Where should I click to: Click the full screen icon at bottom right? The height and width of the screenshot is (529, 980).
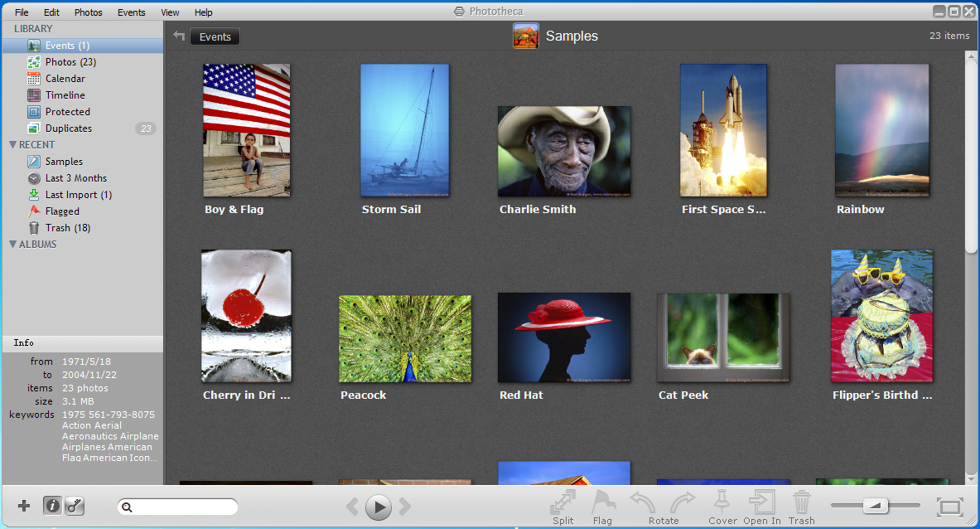tap(949, 506)
